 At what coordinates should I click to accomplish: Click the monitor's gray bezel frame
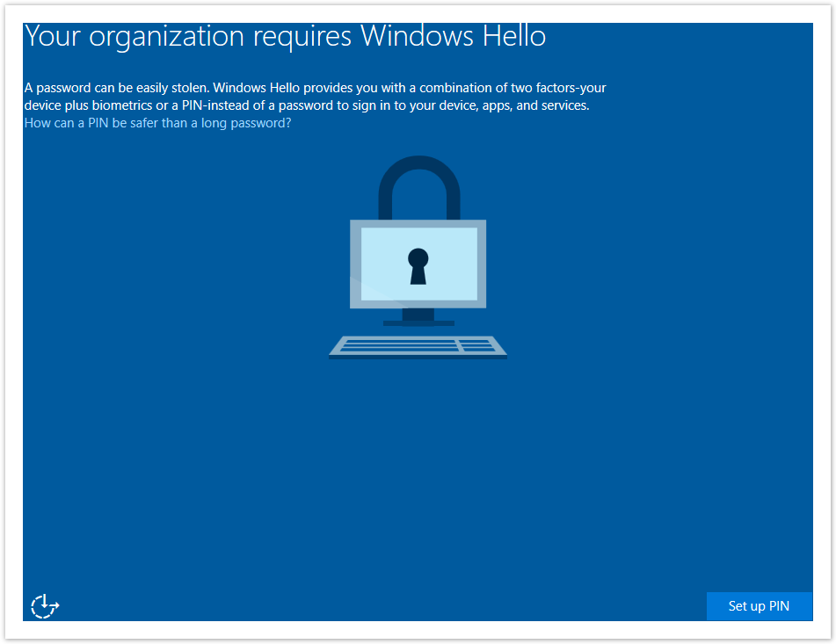click(355, 264)
